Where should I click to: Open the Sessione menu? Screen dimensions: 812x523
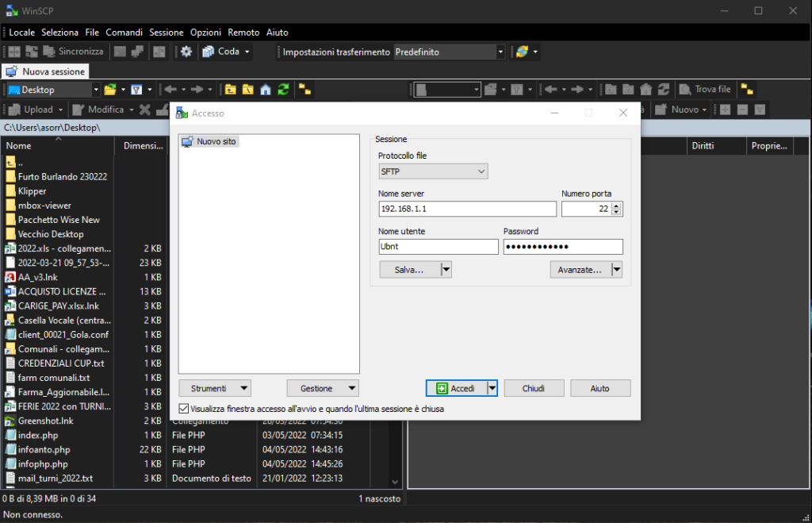(x=167, y=32)
